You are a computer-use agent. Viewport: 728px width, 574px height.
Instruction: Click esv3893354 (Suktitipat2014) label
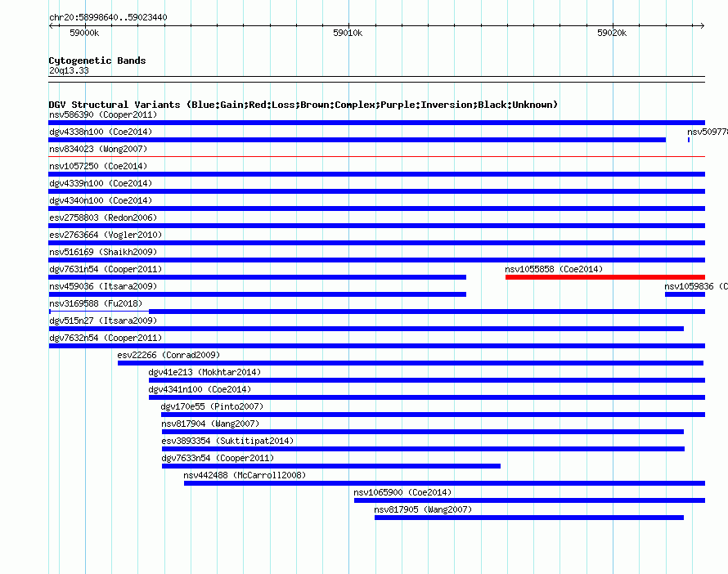tap(227, 441)
